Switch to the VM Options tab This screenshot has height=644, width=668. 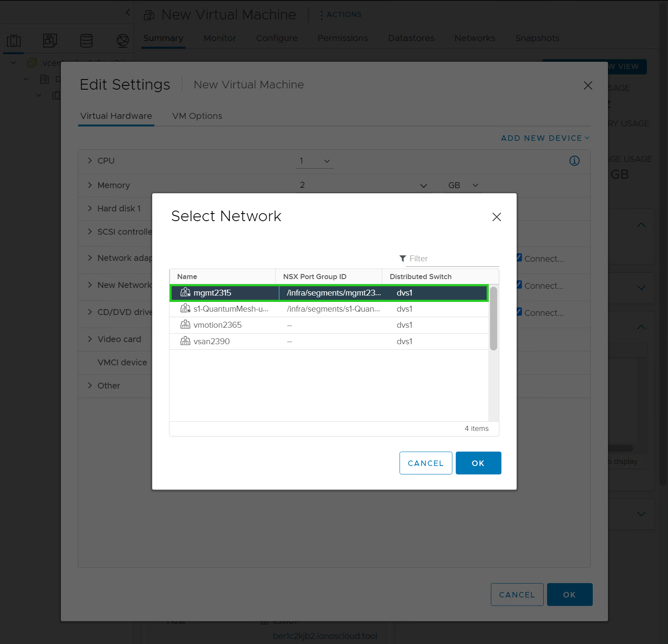click(197, 116)
